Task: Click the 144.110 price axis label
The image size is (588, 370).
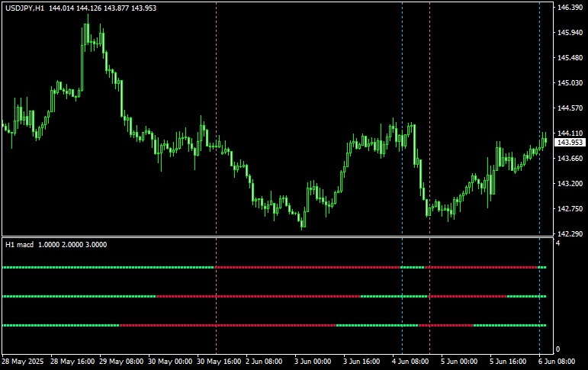Action: coord(570,133)
